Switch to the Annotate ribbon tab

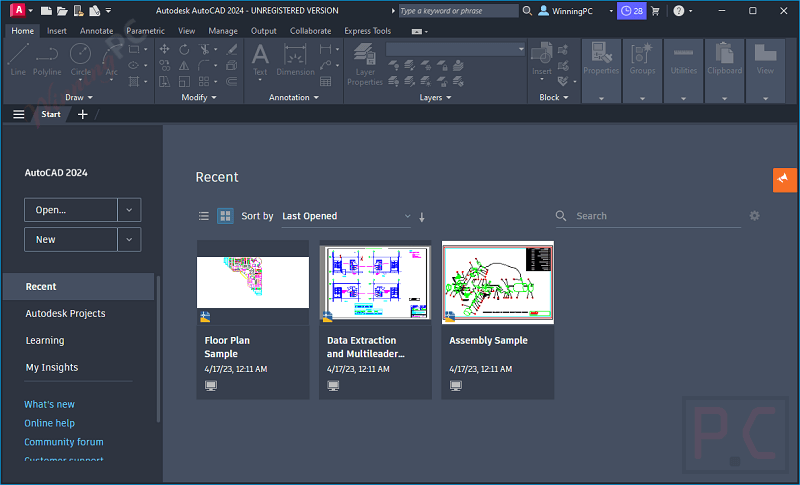tap(96, 31)
